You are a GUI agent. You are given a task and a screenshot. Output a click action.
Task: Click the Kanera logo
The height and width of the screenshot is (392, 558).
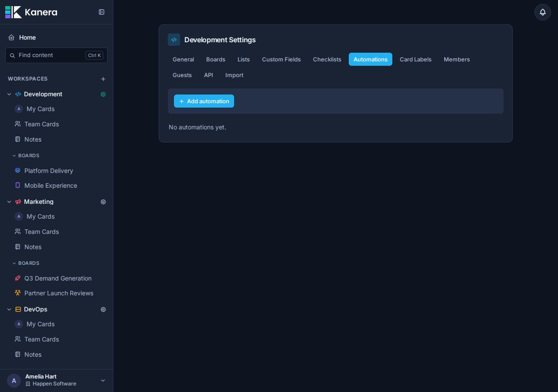(x=31, y=12)
